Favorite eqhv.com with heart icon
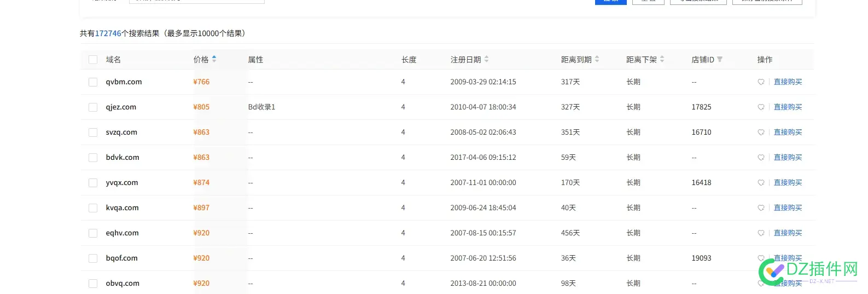 pyautogui.click(x=761, y=233)
